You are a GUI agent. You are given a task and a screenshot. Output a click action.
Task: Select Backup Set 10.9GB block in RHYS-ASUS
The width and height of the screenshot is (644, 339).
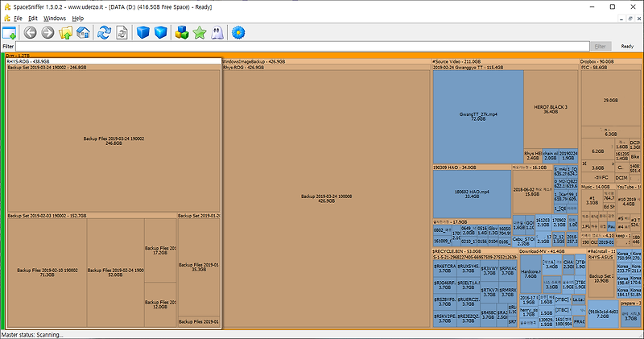pos(601,279)
